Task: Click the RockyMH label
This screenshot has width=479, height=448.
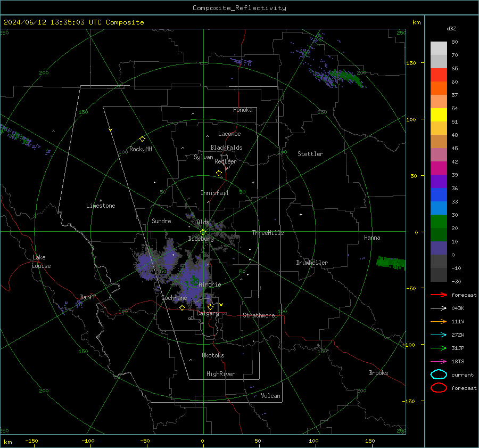Action: click(x=141, y=149)
